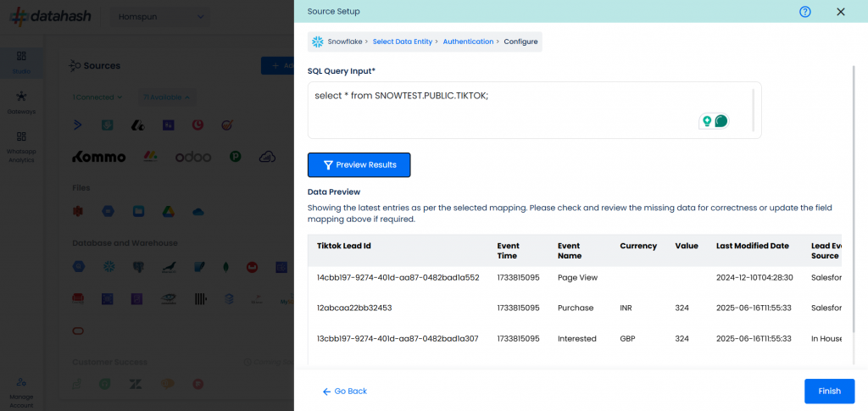
Task: Click inside the SQL Query Input field
Action: [534, 110]
